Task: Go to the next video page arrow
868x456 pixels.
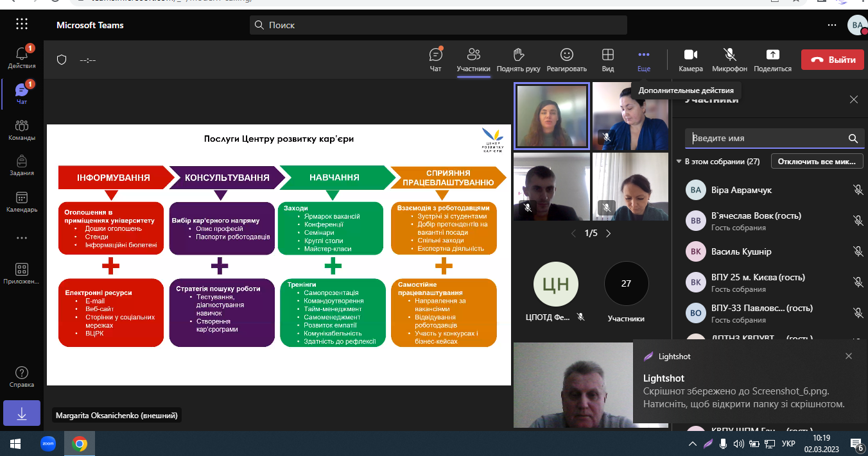Action: click(609, 233)
